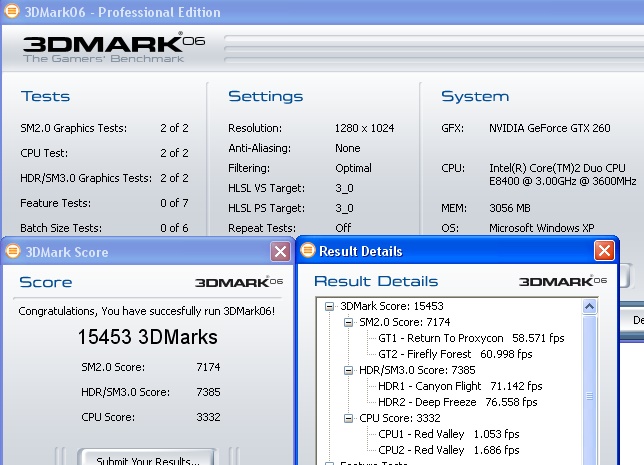Click the '15453 3DMarks' score text
Image resolution: width=644 pixels, height=465 pixels.
click(x=147, y=337)
